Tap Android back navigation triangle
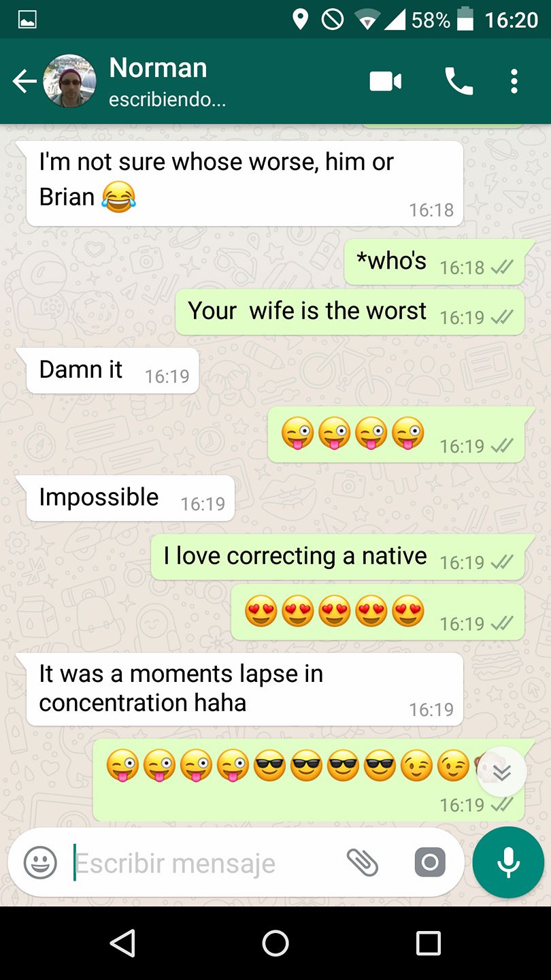Screen dimensions: 551x980 pyautogui.click(x=122, y=943)
